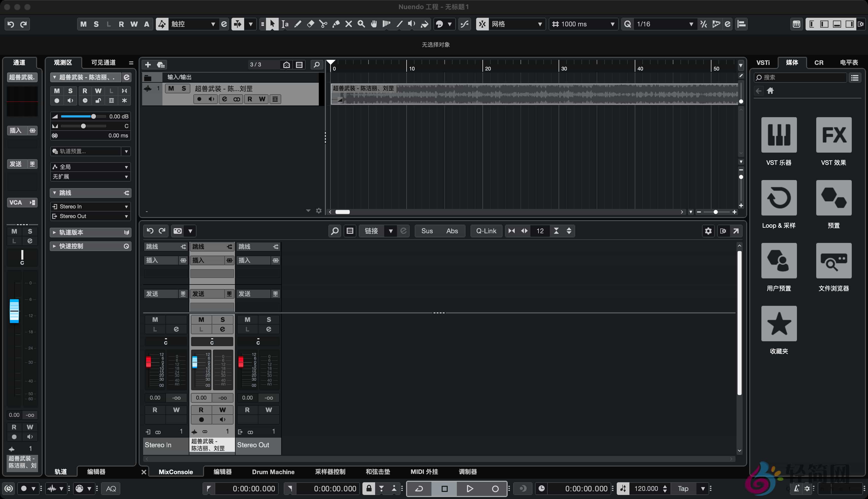Image resolution: width=868 pixels, height=499 pixels.
Task: Enable record arm on the 超兽武装 track
Action: [x=199, y=99]
